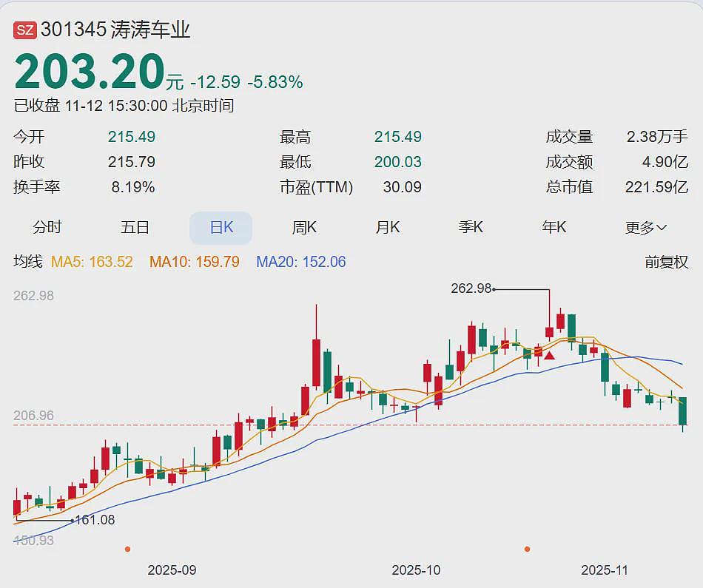The width and height of the screenshot is (703, 588).
Task: Click the last green candlestick at chart's right edge
Action: [683, 411]
